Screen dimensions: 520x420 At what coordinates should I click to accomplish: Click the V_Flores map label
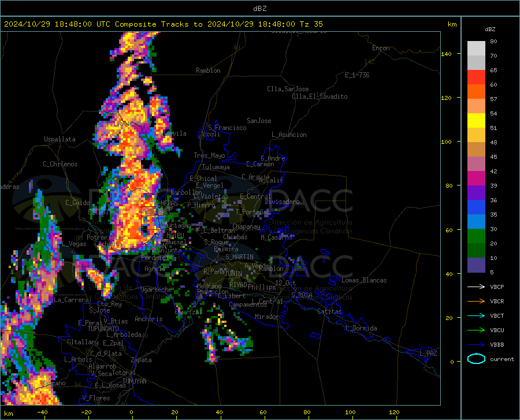pos(96,398)
